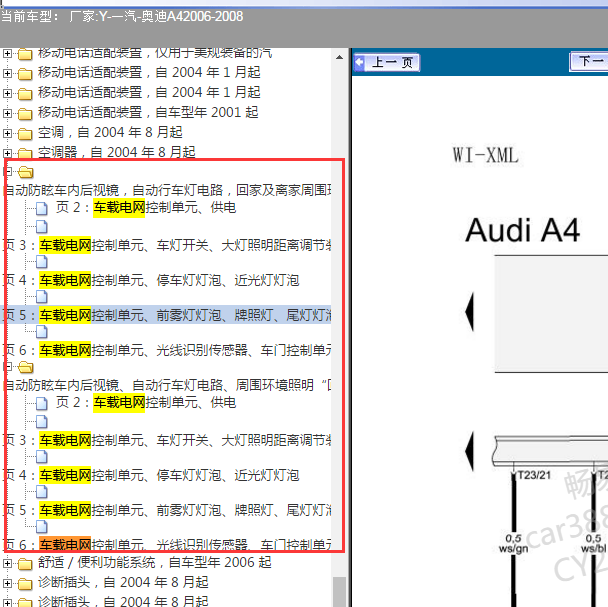The image size is (608, 607).
Task: Click the WI-XML heading text
Action: point(485,155)
